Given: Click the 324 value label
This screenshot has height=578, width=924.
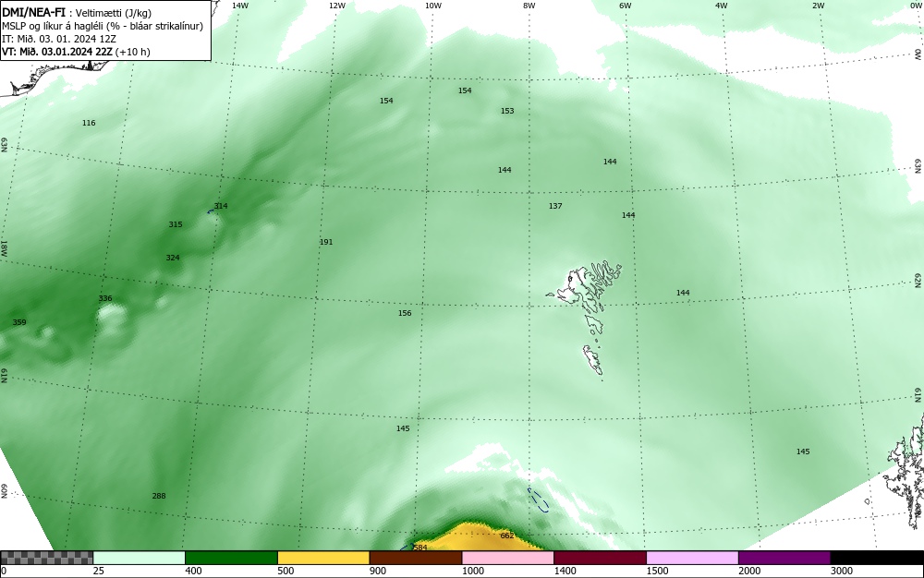Looking at the screenshot, I should (x=173, y=258).
